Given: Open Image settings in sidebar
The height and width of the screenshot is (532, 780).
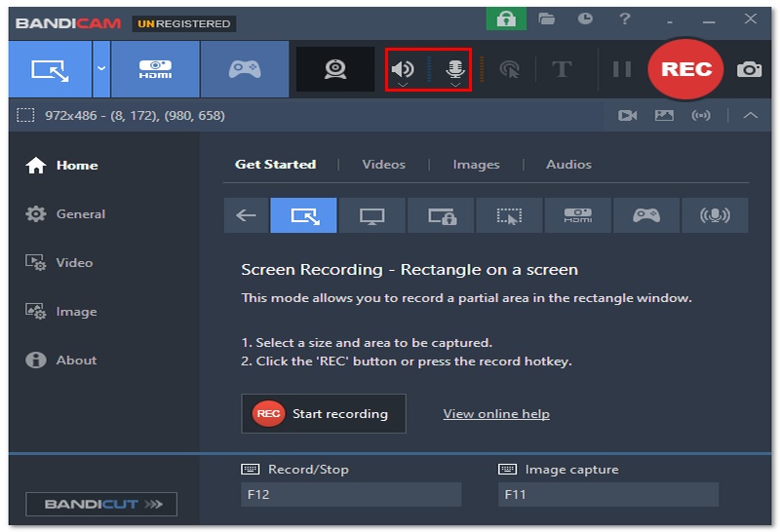Looking at the screenshot, I should pos(61,311).
